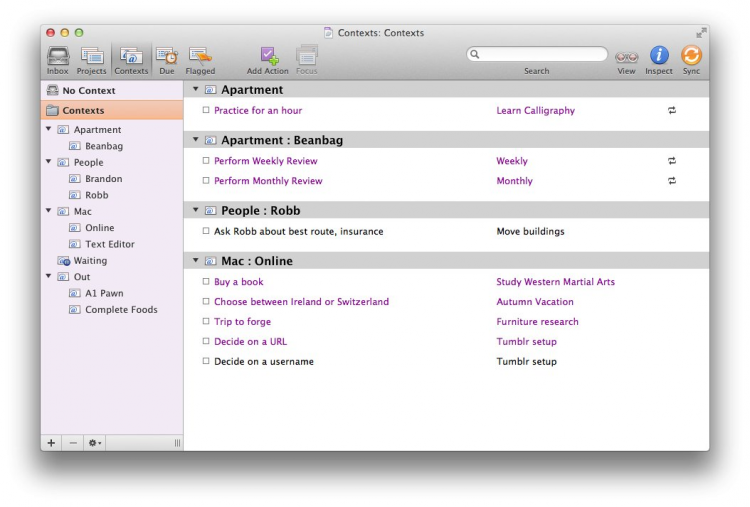Switch to Projects view icon
The image size is (750, 507).
(92, 56)
